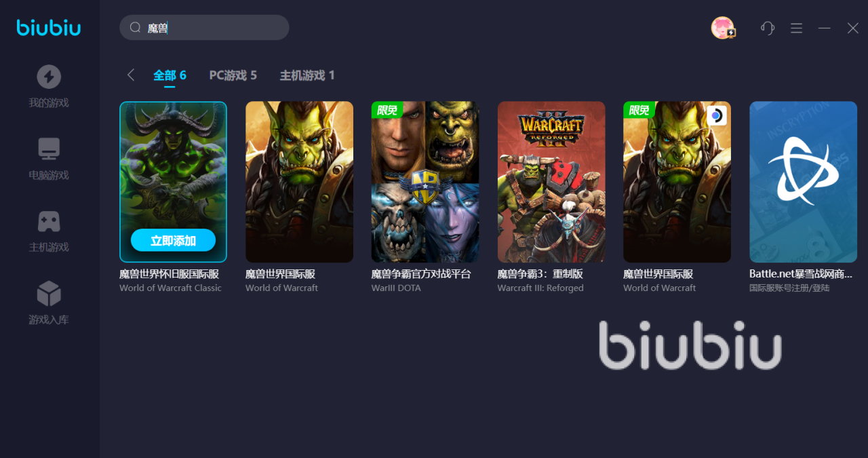Screen dimensions: 868x458
Task: Open the hamburger menu icon
Action: [797, 28]
